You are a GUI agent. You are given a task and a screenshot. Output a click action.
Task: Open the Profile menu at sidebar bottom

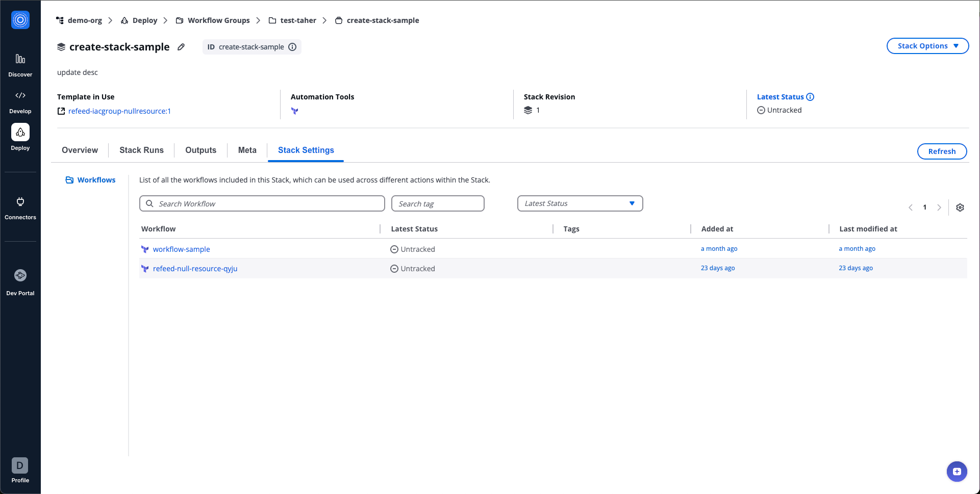coord(19,470)
